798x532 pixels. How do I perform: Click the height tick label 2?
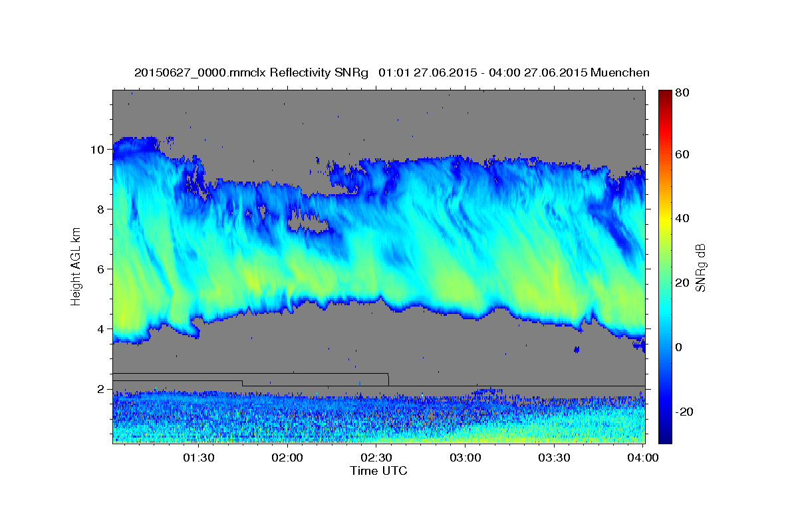click(x=100, y=389)
